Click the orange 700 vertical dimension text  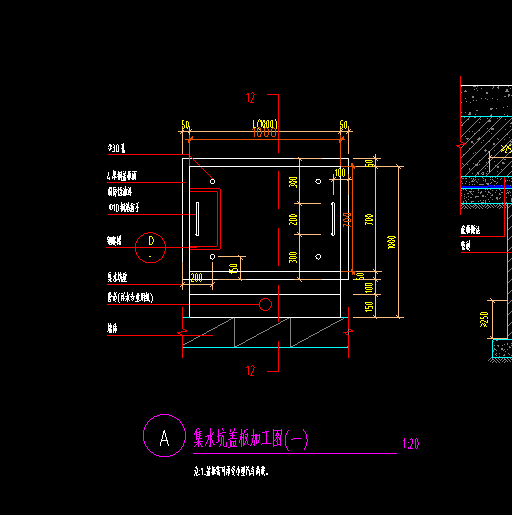[x=347, y=220]
